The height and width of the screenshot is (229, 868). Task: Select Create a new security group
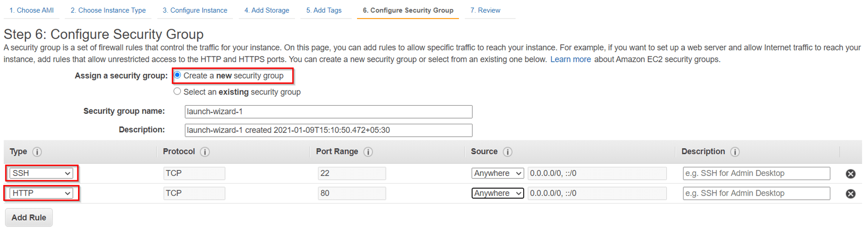[x=178, y=75]
